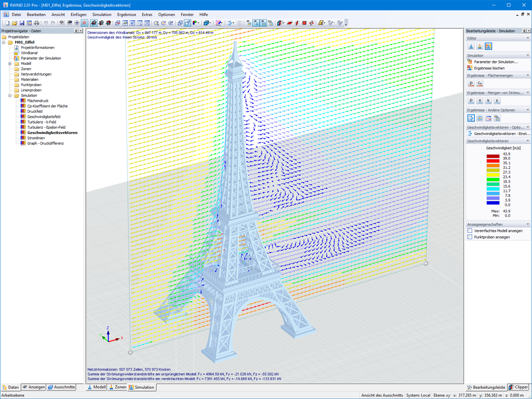The width and height of the screenshot is (532, 399).
Task: Toggle the pressed wireframe box toolbar button
Action: (x=187, y=23)
